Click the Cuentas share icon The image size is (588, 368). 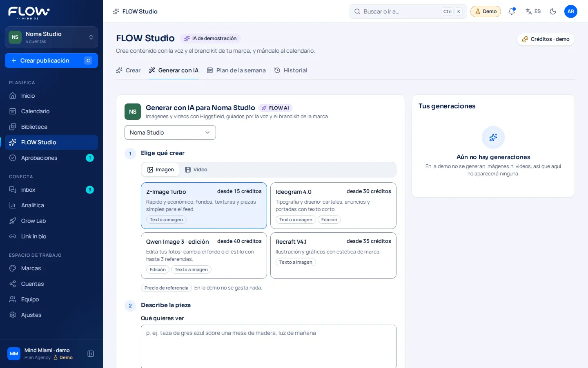[13, 284]
